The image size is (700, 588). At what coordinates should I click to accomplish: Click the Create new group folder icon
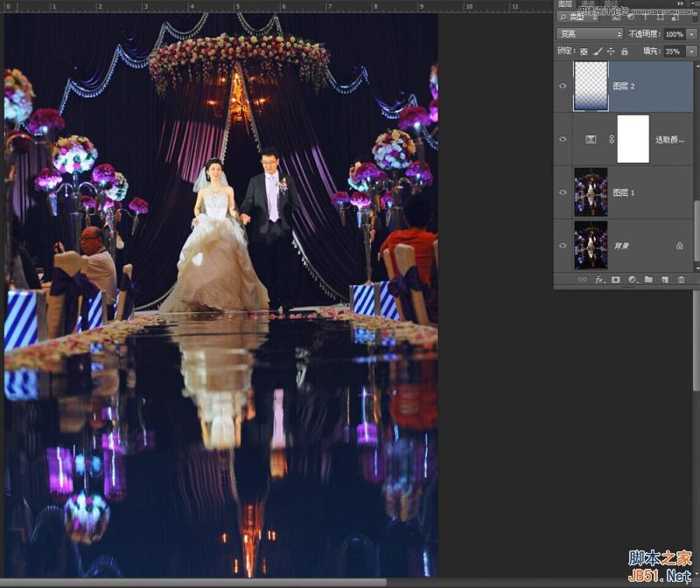649,280
